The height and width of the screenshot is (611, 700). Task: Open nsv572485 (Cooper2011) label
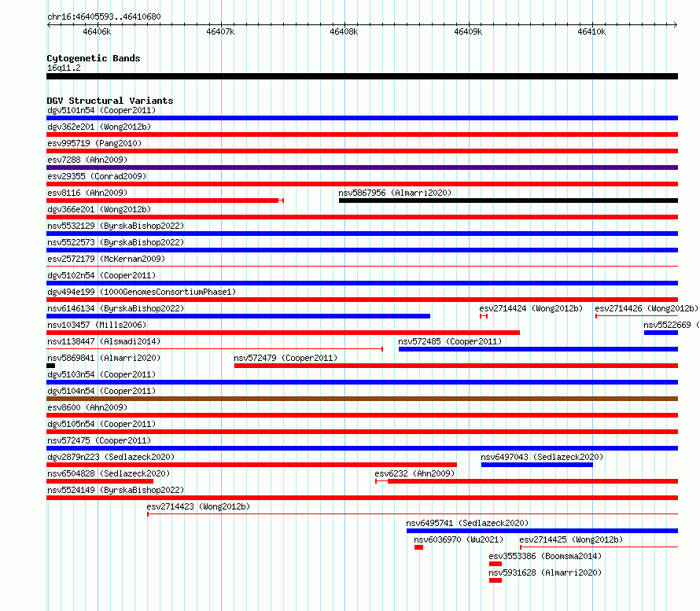click(x=450, y=341)
